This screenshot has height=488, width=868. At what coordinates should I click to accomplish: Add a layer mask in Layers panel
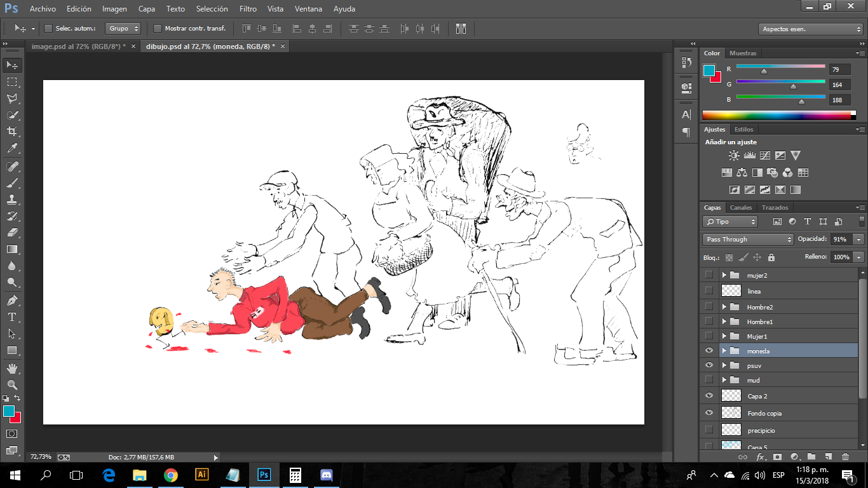coord(776,456)
